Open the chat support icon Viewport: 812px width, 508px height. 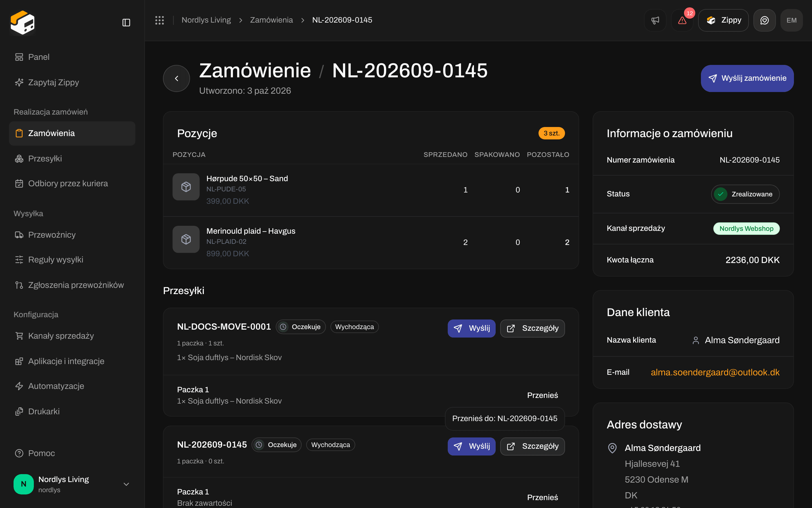pyautogui.click(x=764, y=20)
